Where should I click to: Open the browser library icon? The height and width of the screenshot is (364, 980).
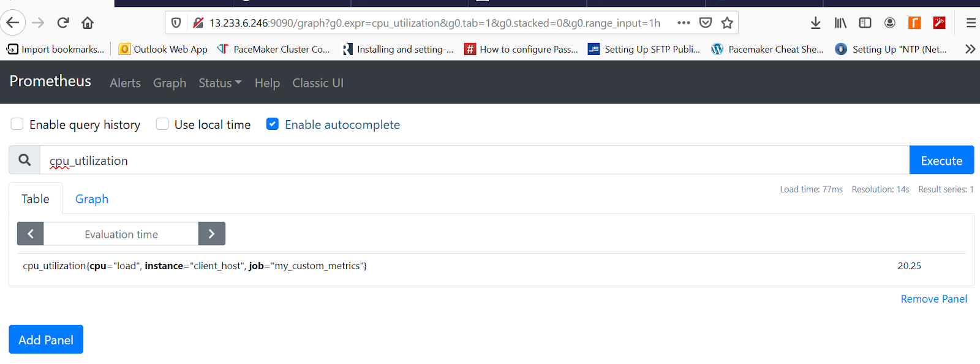coord(840,23)
